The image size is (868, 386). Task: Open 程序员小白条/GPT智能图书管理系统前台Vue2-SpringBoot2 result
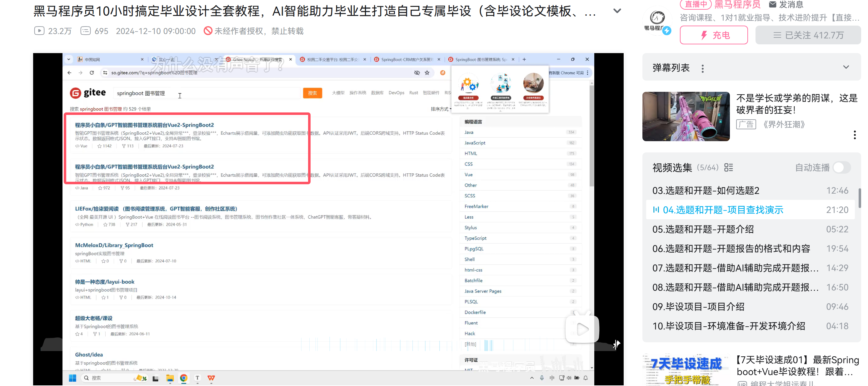(144, 125)
